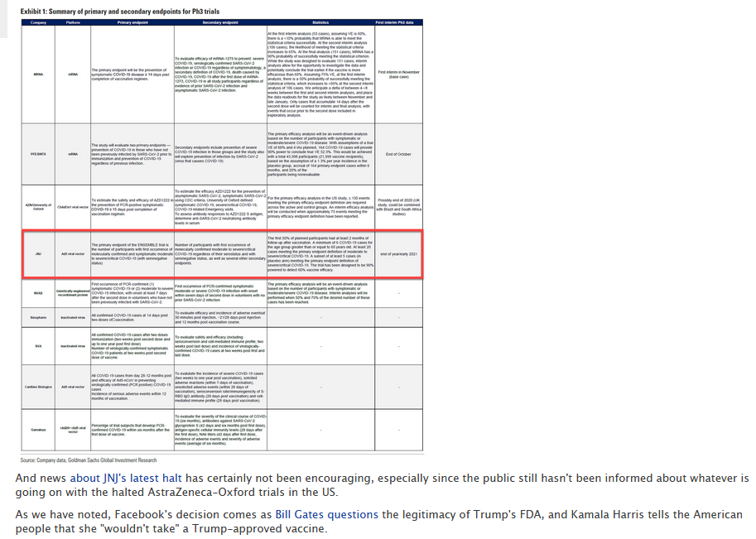Click the Gamaleya row primary endpoint text
This screenshot has width=756, height=539.
131,430
